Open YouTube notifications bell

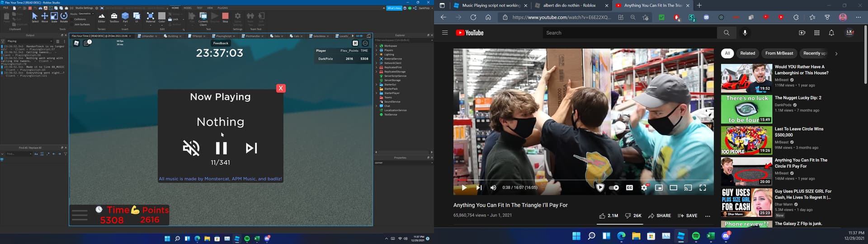point(831,33)
